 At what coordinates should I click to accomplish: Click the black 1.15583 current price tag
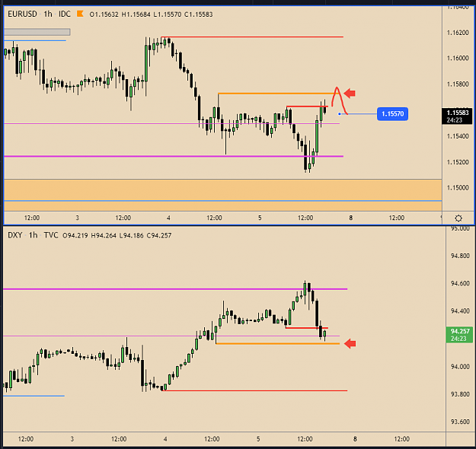click(x=458, y=116)
